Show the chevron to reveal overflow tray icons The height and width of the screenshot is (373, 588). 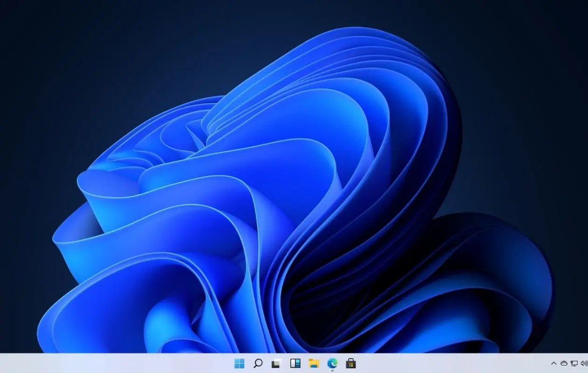tap(554, 363)
